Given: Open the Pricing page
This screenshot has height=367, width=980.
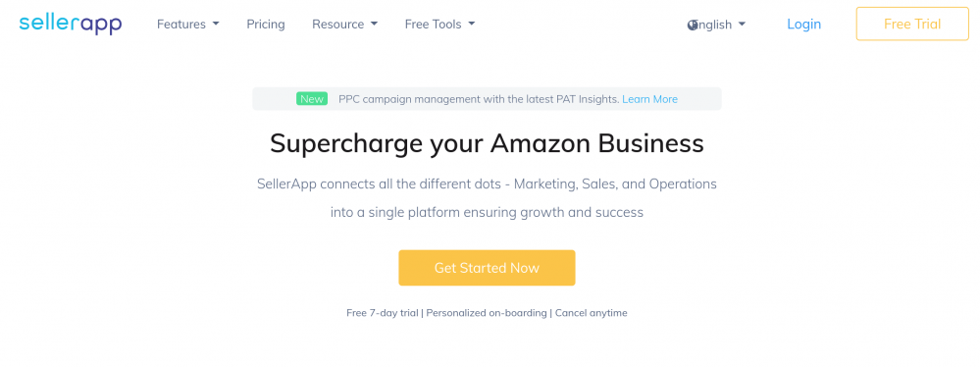Looking at the screenshot, I should 266,25.
